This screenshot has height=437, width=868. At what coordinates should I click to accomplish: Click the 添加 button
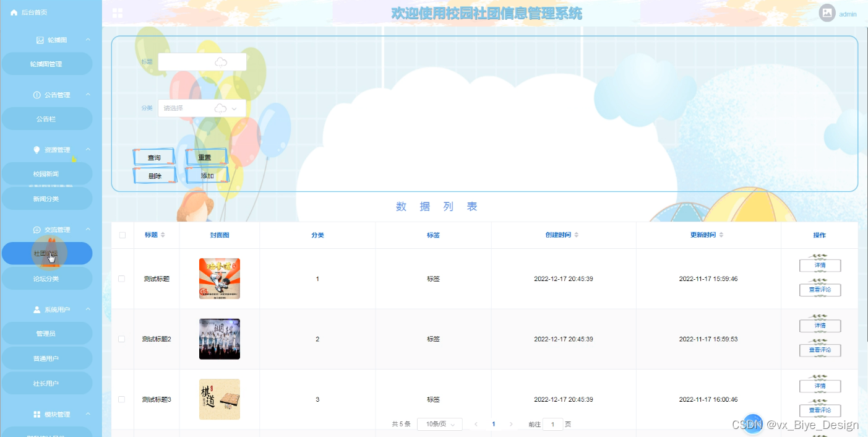click(x=207, y=176)
